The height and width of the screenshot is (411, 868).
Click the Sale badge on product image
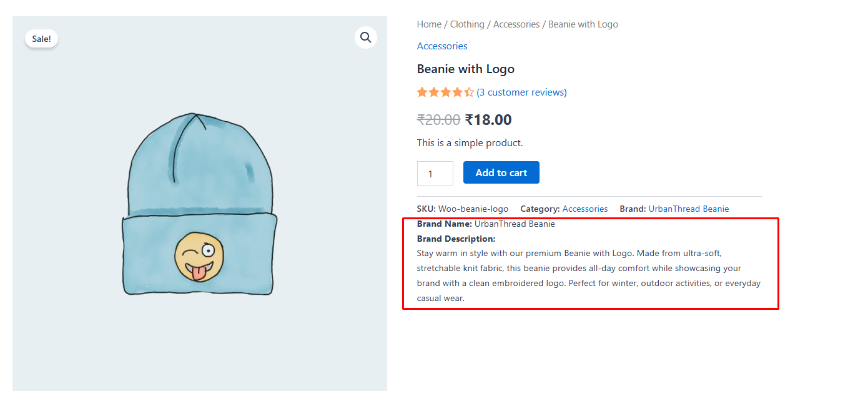pos(41,38)
